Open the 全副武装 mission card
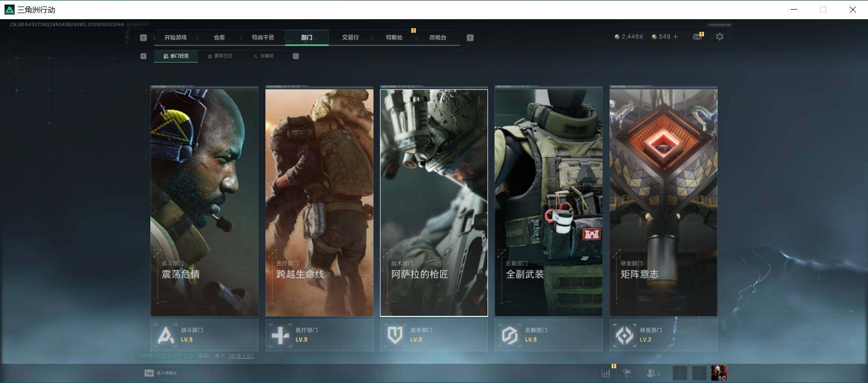The width and height of the screenshot is (868, 383). 549,202
